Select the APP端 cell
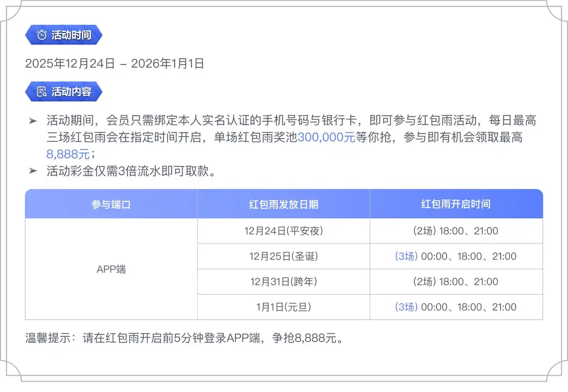 tap(110, 269)
